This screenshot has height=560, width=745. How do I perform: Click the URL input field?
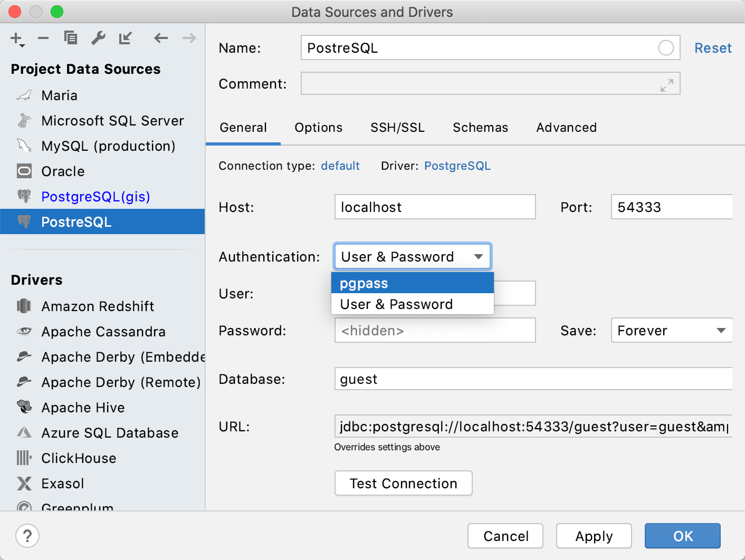[533, 426]
